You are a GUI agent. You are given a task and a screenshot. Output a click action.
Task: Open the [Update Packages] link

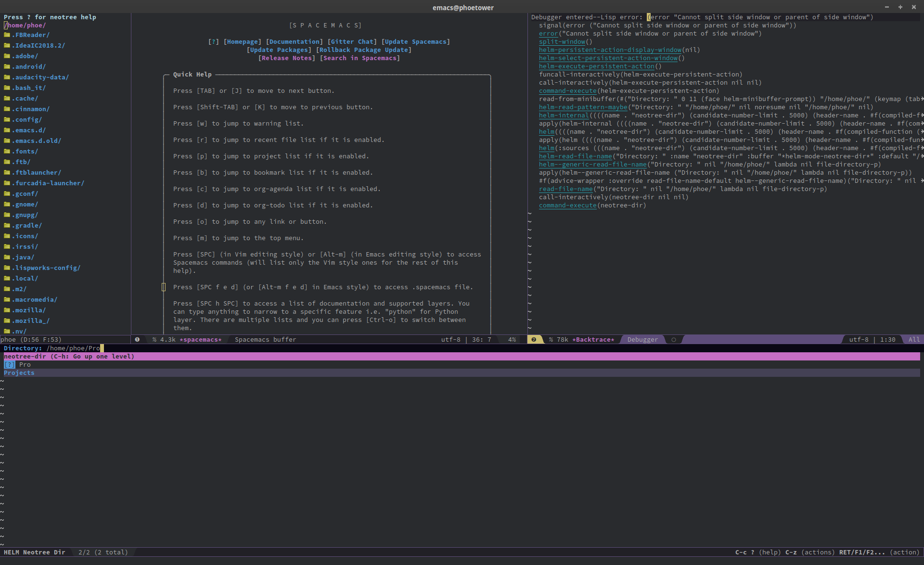[x=279, y=50]
